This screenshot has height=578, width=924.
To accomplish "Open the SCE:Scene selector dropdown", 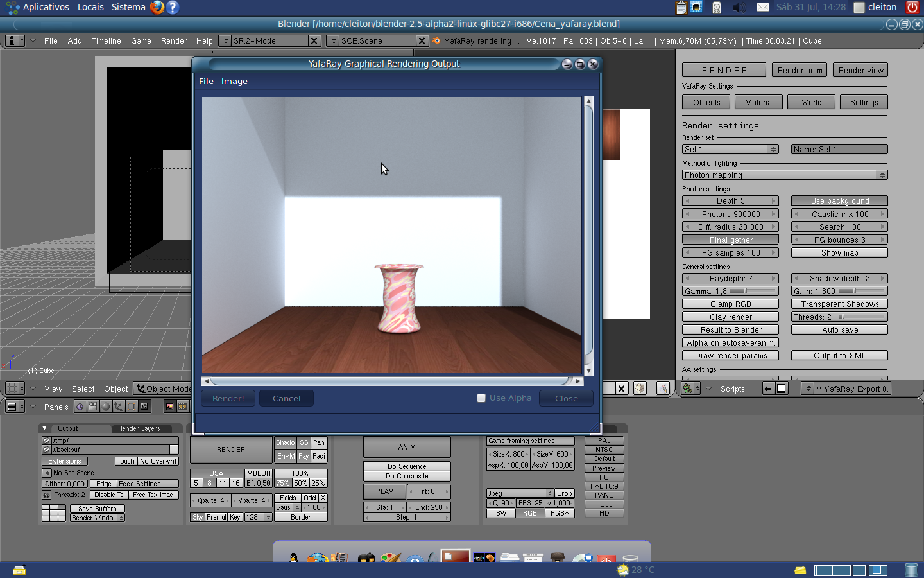I will coord(332,40).
